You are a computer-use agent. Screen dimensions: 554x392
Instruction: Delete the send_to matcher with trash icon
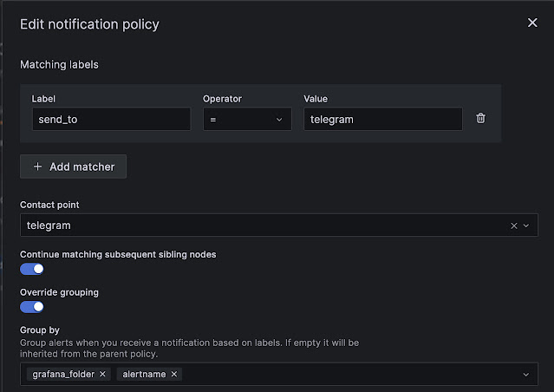[481, 119]
